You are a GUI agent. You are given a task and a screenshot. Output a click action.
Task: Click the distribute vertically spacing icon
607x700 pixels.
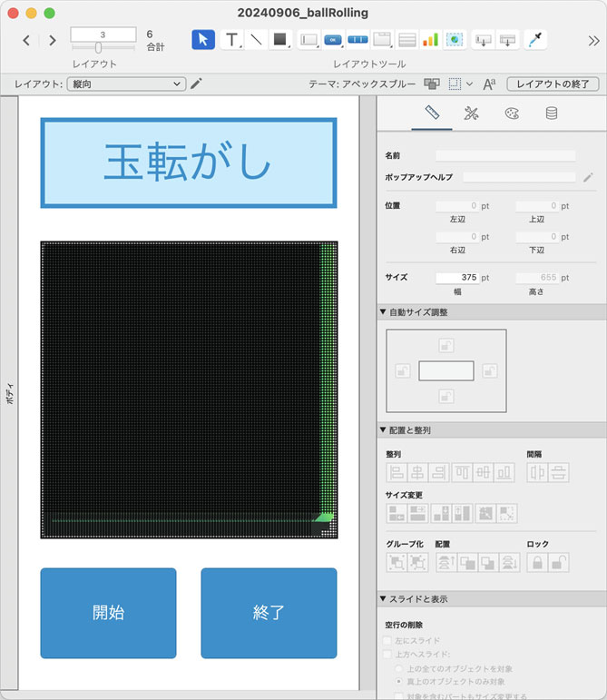point(558,472)
